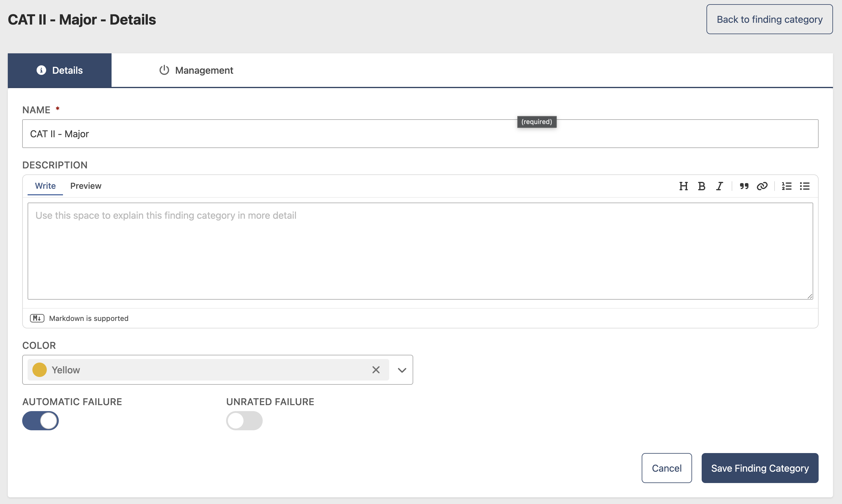Expand the Color dropdown chevron
Screen dimensions: 842x504
[x=402, y=370]
